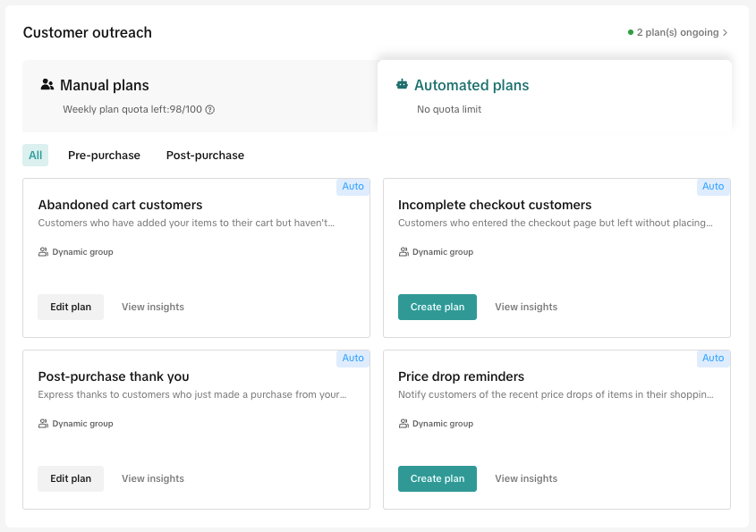This screenshot has height=532, width=756.
Task: Filter by Pre-purchase plans
Action: [x=104, y=156]
